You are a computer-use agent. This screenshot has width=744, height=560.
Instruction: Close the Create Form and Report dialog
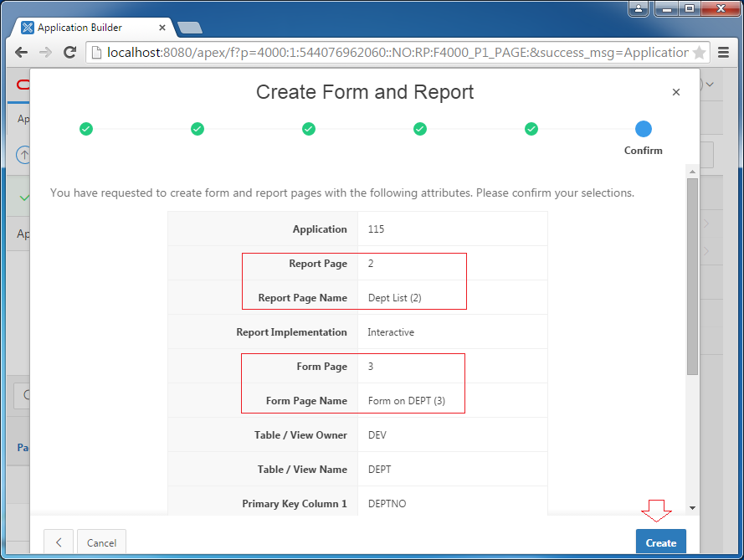(676, 92)
